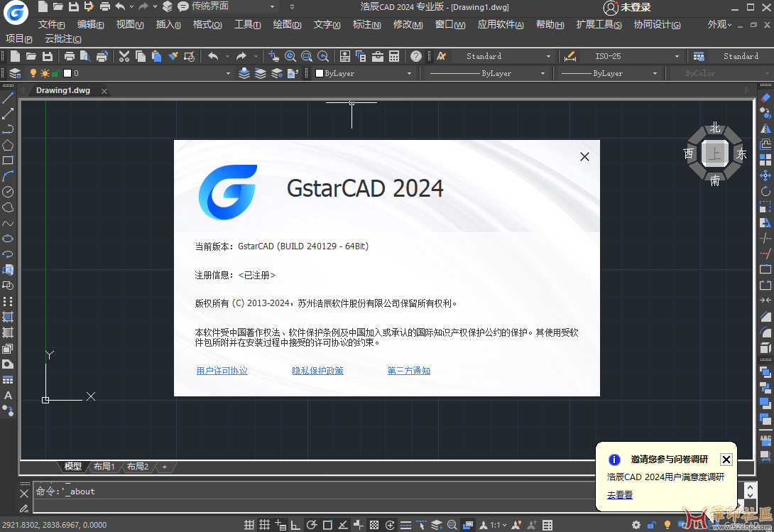Toggle snap mode in status bar
This screenshot has height=532, width=774.
(249, 525)
